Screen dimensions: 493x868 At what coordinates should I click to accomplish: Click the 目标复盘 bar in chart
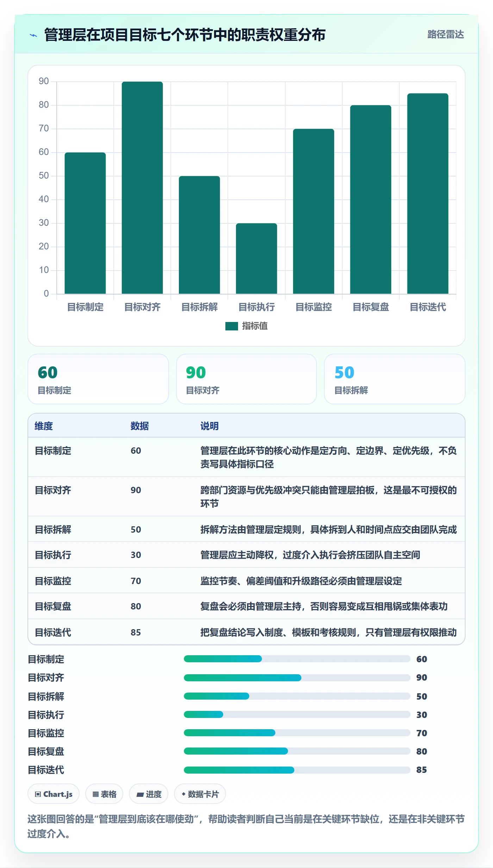370,199
